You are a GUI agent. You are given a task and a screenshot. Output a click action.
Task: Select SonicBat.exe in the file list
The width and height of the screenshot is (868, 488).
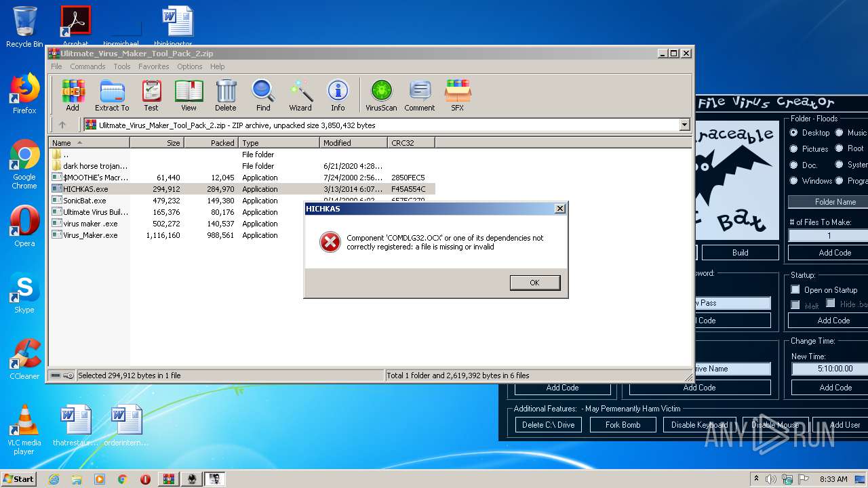(x=242, y=201)
